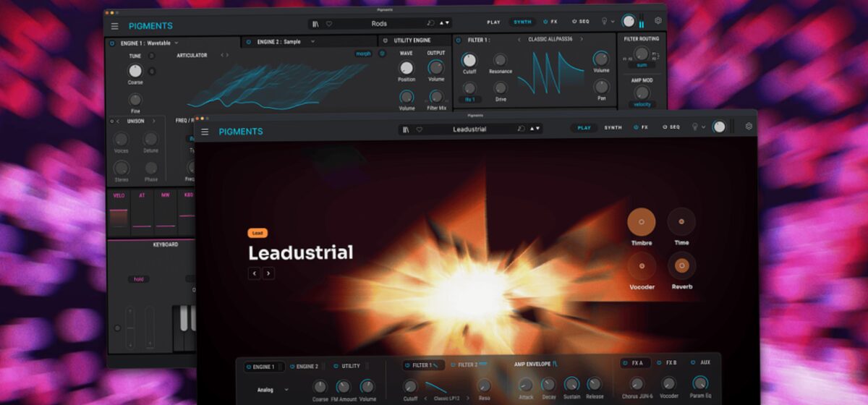Image resolution: width=868 pixels, height=405 pixels.
Task: Click the morph button in Engine 1
Action: pyautogui.click(x=362, y=54)
